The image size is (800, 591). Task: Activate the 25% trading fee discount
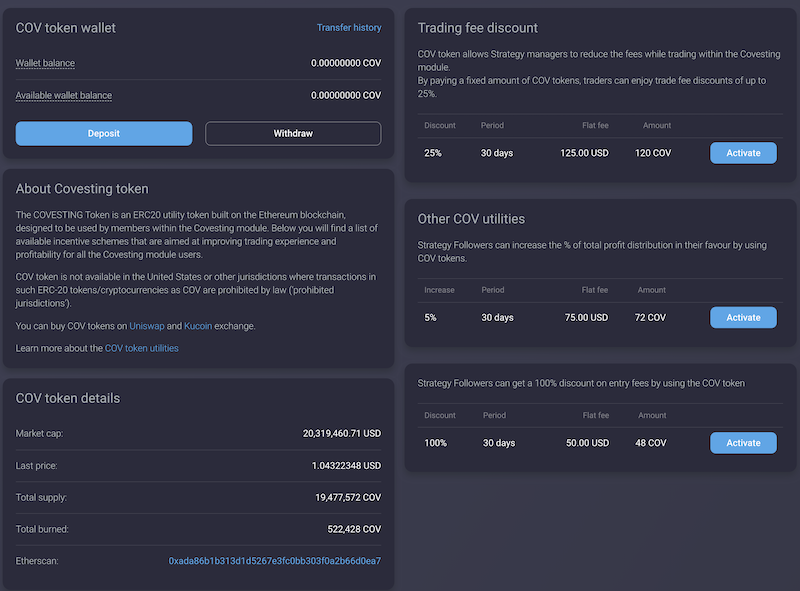[743, 153]
